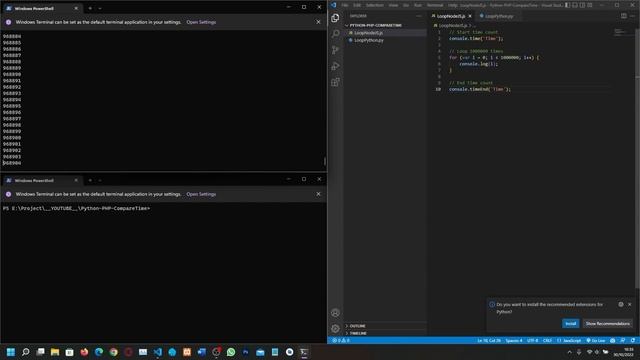Viewport: 640px width, 360px height.
Task: Open the new tab dropdown in bottom PowerShell window
Action: (x=100, y=180)
